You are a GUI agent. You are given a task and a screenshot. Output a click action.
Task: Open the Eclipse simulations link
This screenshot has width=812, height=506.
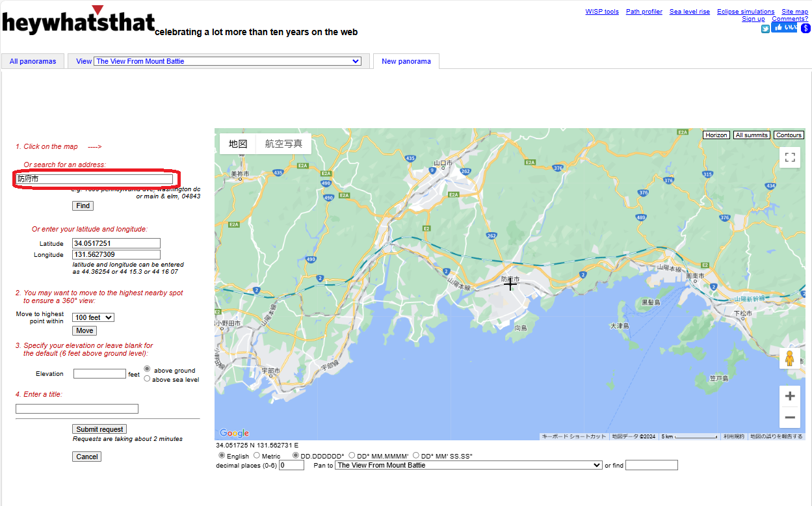746,12
